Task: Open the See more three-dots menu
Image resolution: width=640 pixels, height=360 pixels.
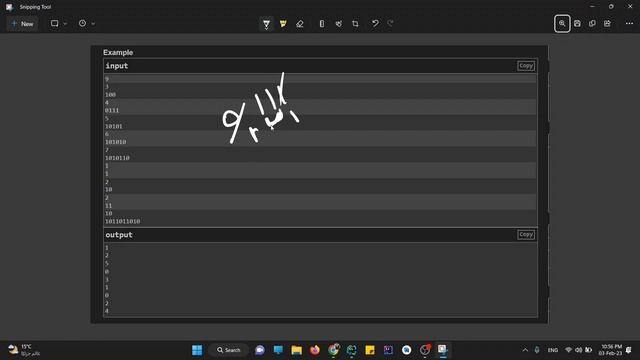Action: click(x=629, y=24)
